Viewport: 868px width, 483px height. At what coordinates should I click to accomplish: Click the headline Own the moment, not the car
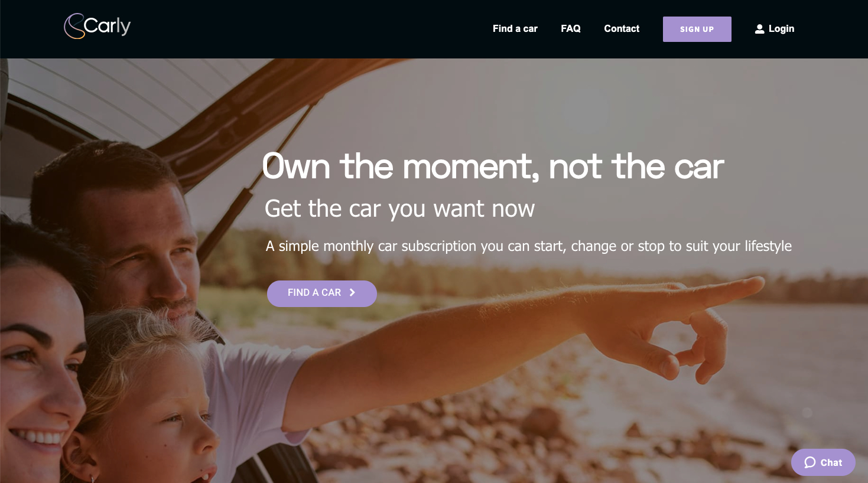click(x=493, y=166)
